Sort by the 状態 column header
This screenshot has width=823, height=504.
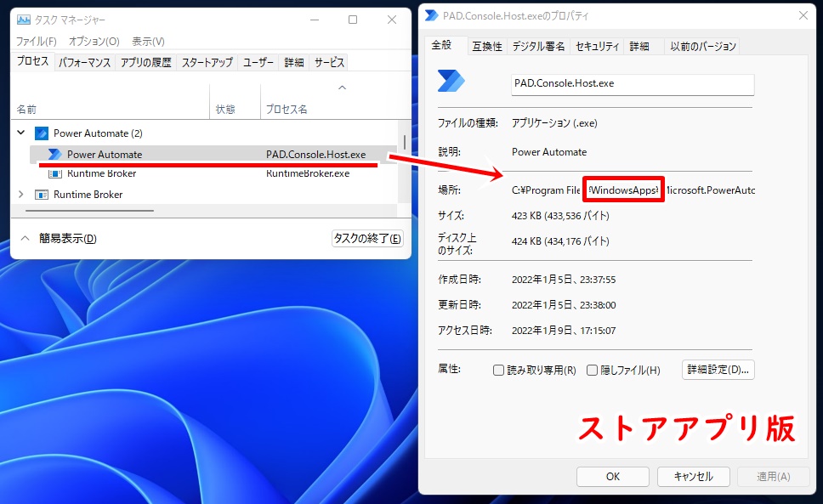[225, 110]
